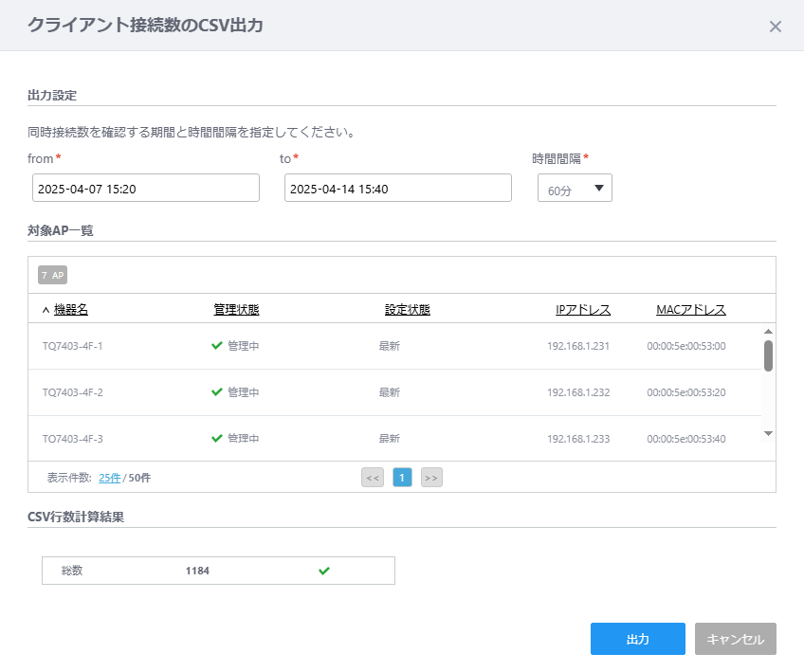Screen dimensions: 804x672
Task: Open the 時間間隔 60分 dropdown
Action: click(x=575, y=188)
